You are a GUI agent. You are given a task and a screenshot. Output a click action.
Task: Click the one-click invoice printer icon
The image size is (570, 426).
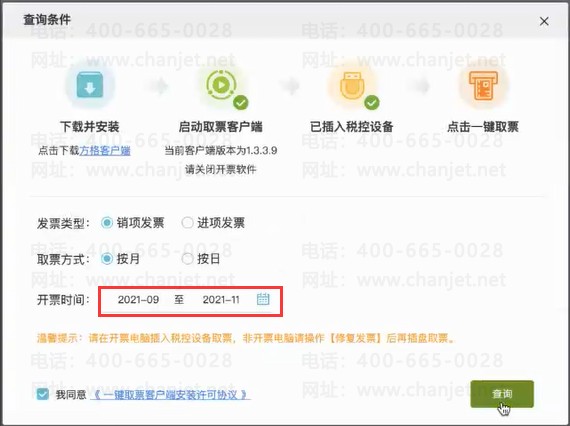(x=483, y=85)
